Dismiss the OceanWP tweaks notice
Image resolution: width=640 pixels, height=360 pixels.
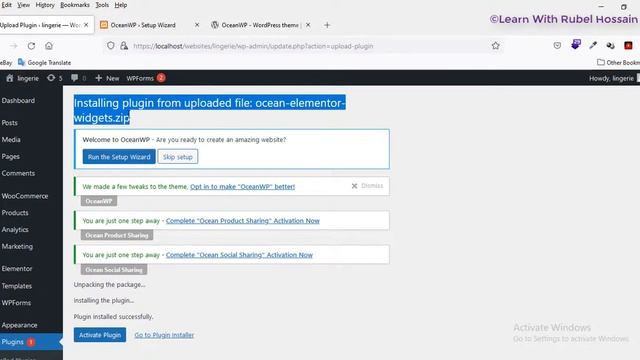[x=367, y=186]
